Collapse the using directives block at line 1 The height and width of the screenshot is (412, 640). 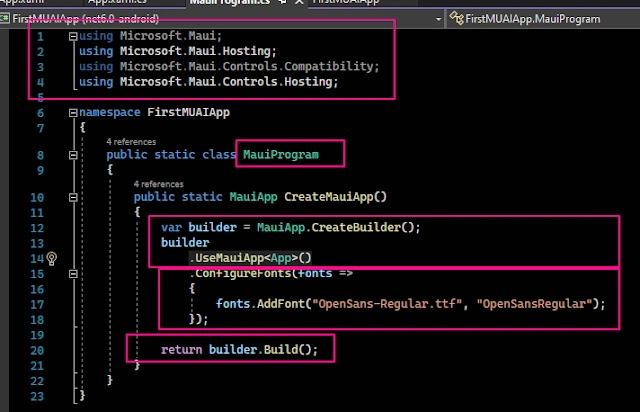[73, 36]
